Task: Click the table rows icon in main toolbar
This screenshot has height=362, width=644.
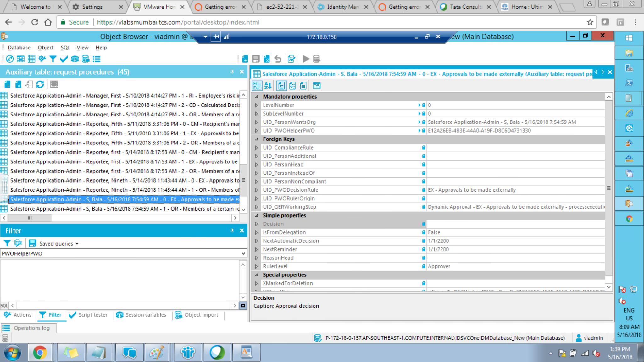Action: point(31,59)
